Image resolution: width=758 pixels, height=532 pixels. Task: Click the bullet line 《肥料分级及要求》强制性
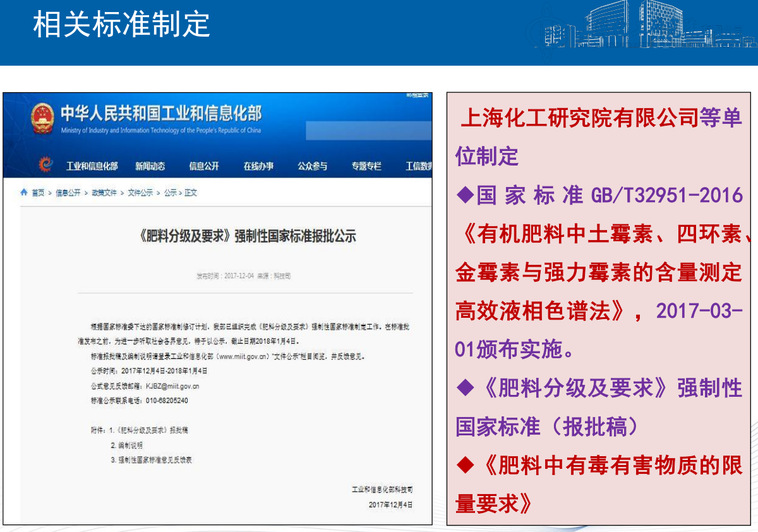[599, 388]
